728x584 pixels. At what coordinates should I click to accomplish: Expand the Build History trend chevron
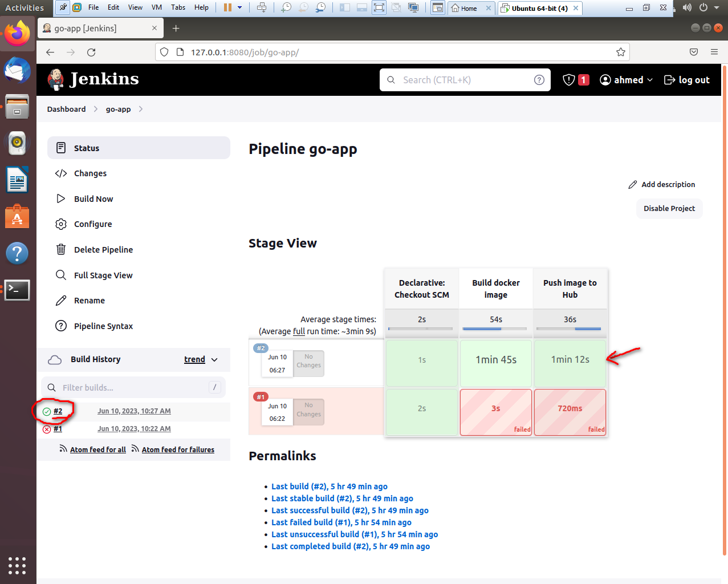(x=214, y=360)
